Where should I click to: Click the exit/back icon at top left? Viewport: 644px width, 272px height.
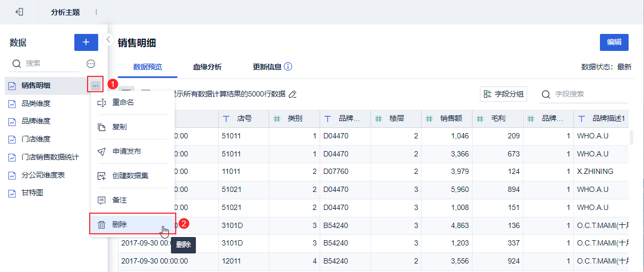(19, 12)
